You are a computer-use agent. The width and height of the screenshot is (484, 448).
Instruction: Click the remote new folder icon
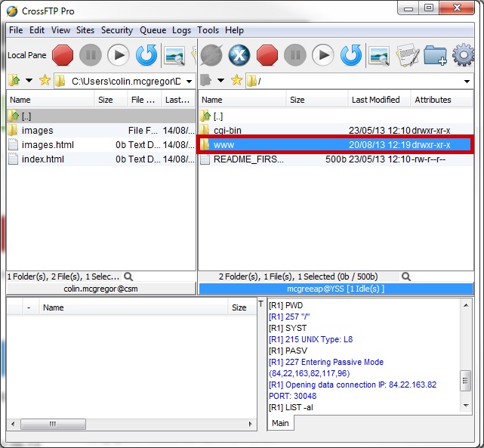[x=435, y=55]
